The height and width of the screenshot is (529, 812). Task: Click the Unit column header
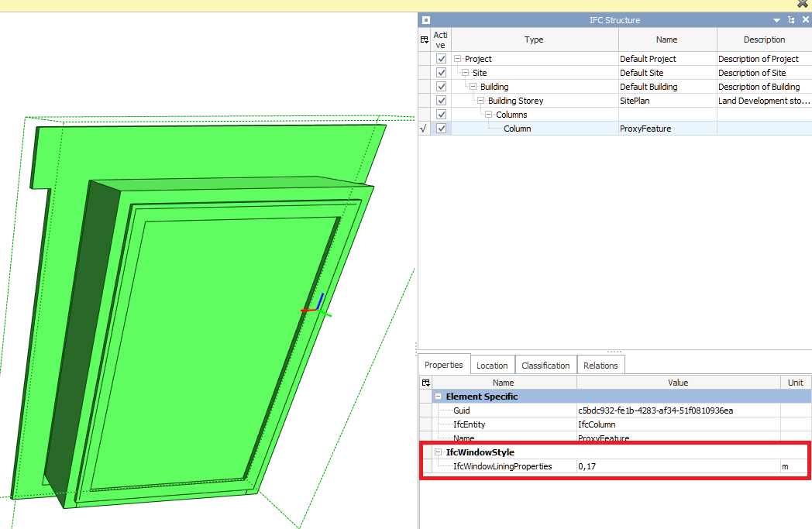[x=796, y=383]
